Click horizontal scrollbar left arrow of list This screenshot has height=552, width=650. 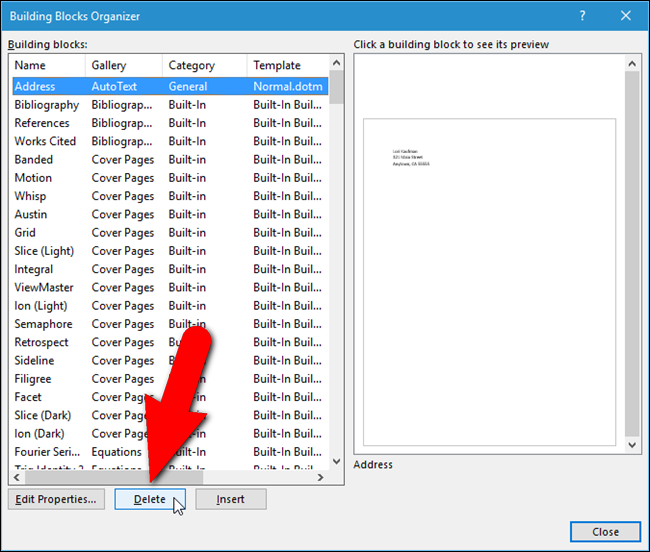pos(17,477)
